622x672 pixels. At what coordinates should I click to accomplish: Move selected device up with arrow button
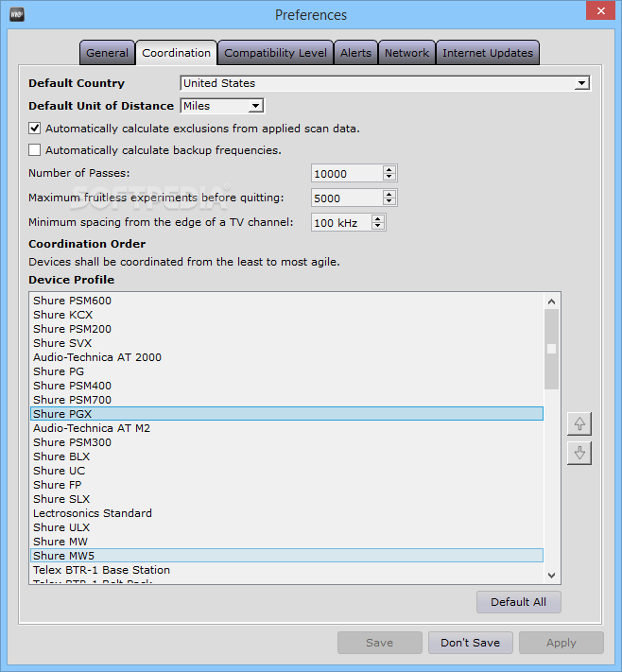pyautogui.click(x=579, y=423)
